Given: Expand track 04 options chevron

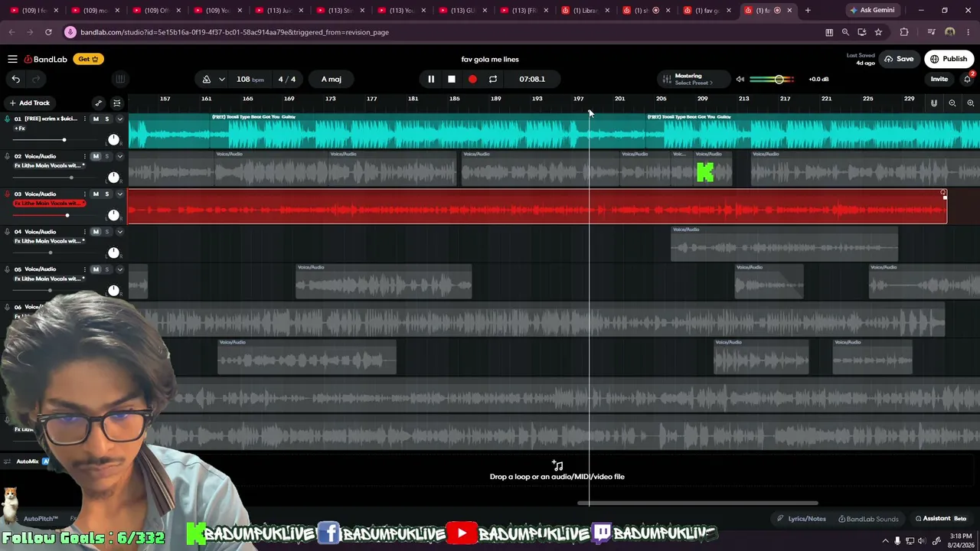Looking at the screenshot, I should pos(119,231).
